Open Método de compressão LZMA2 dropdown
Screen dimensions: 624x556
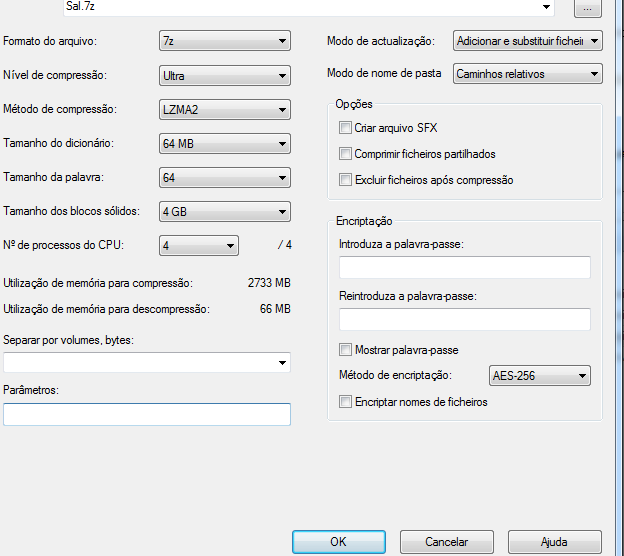tap(224, 109)
